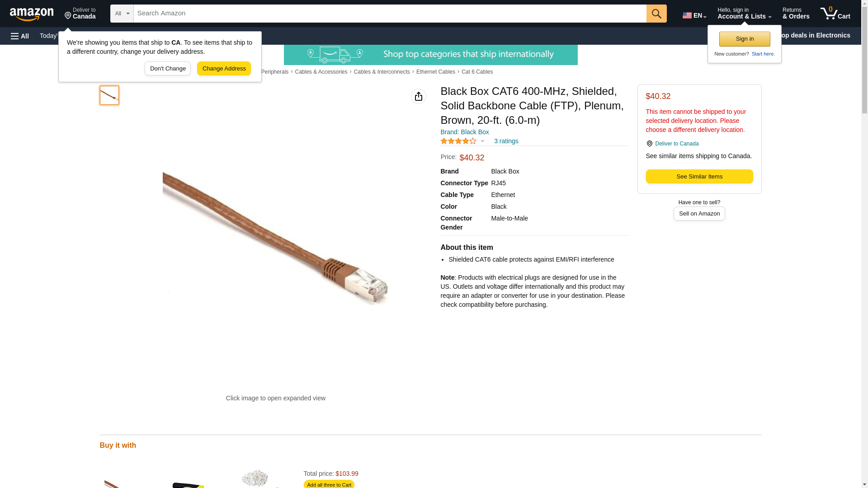Click the Sign in button
Screen dimensions: 868x488
(x=745, y=39)
